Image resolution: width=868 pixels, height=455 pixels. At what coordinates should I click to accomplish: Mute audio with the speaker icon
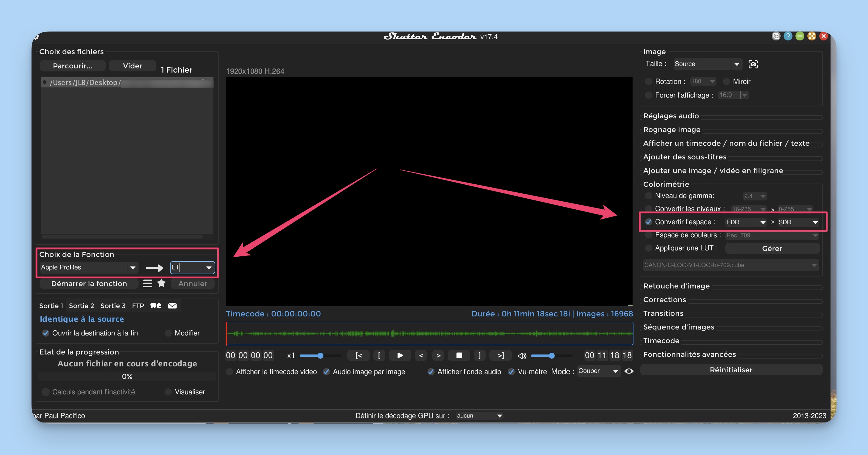522,356
